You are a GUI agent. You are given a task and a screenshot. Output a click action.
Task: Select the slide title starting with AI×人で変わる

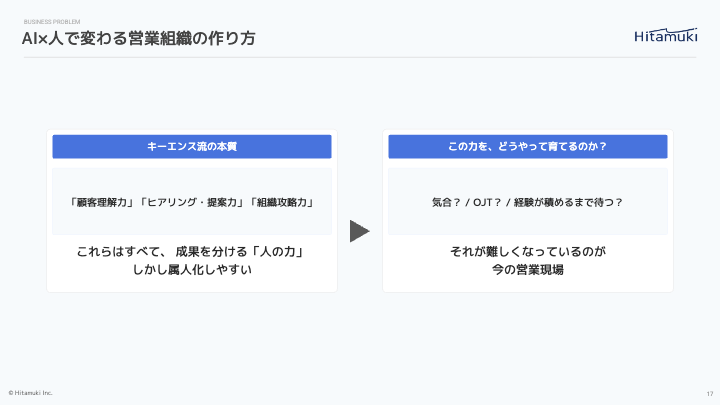[139, 39]
